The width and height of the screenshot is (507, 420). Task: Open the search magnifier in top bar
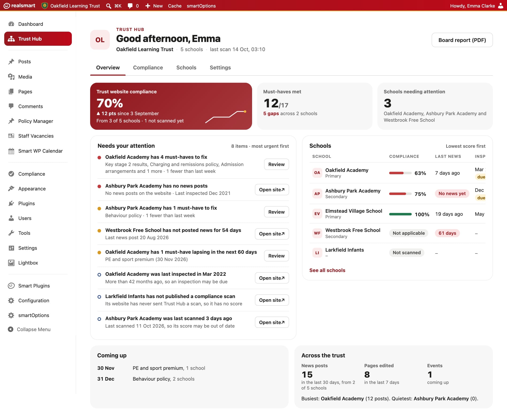tap(109, 6)
